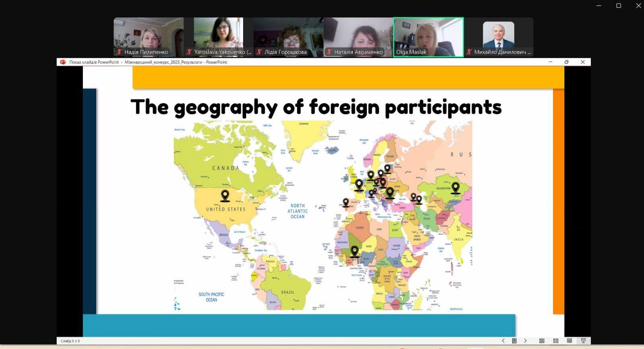Start Slide Show view icon

coord(583,341)
